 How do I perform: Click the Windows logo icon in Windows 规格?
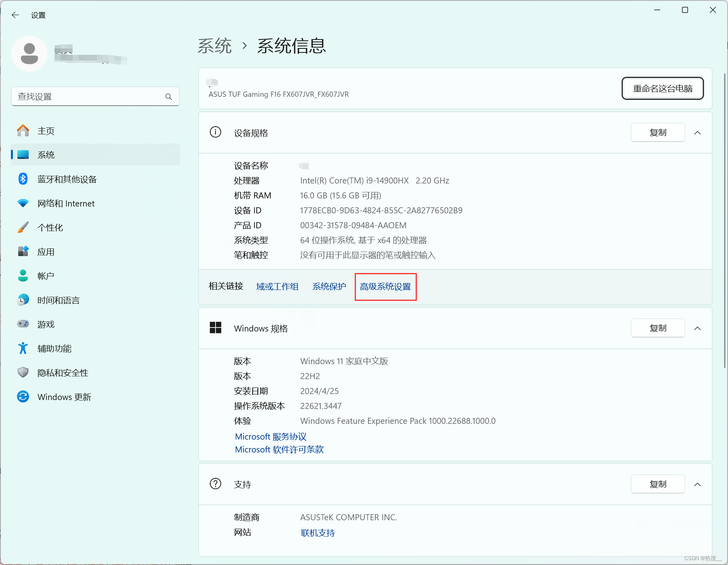pyautogui.click(x=215, y=328)
